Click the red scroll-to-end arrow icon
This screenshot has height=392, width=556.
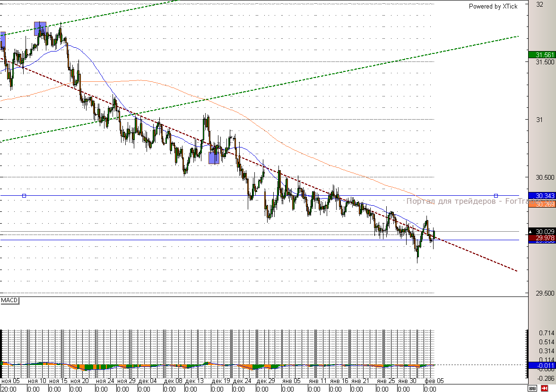(x=544, y=388)
